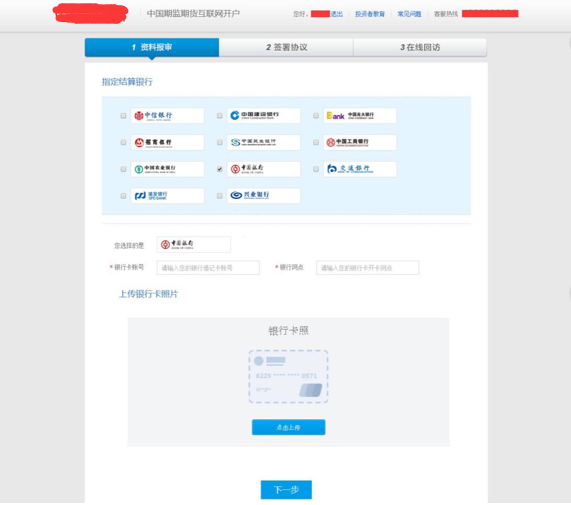This screenshot has width=571, height=505.
Task: Select the 交通银行 logo tile
Action: (x=360, y=169)
